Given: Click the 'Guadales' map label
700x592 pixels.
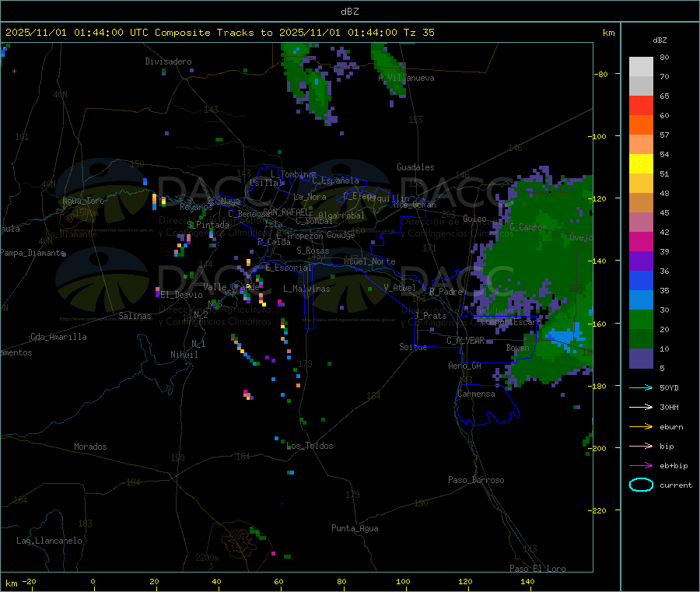Looking at the screenshot, I should pyautogui.click(x=415, y=167).
